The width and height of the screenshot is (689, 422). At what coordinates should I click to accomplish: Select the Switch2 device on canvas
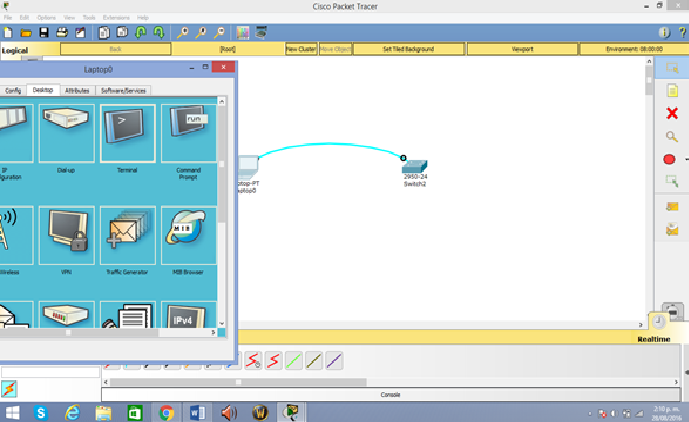pos(415,167)
